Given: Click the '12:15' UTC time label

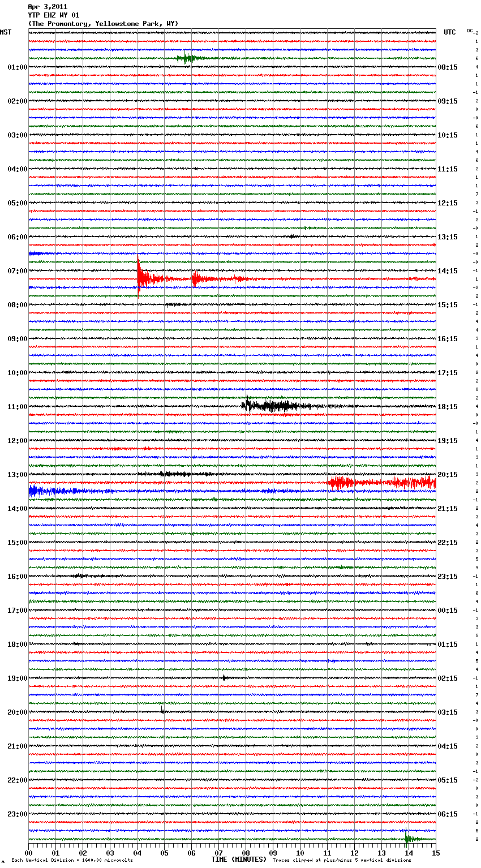Looking at the screenshot, I should pyautogui.click(x=448, y=203).
